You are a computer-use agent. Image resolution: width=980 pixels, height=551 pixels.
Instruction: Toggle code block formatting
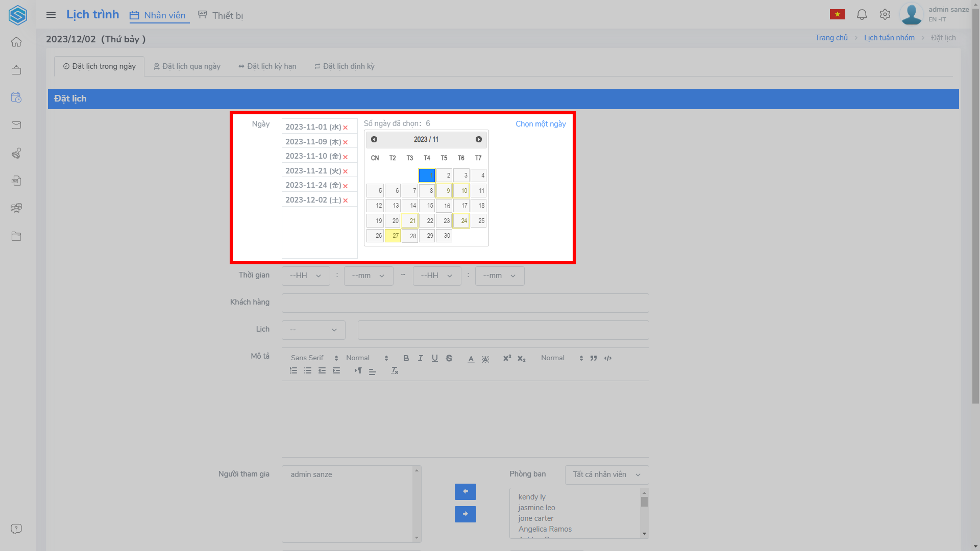[608, 358]
